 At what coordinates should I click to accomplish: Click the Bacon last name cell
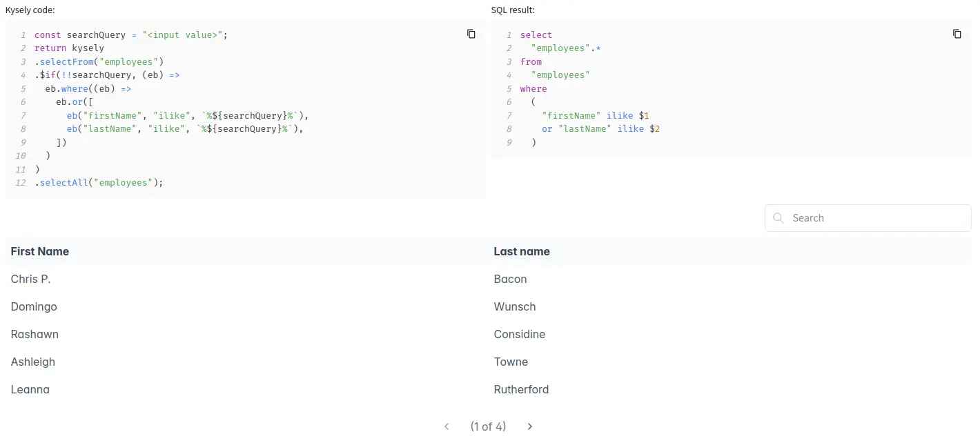[x=510, y=279]
